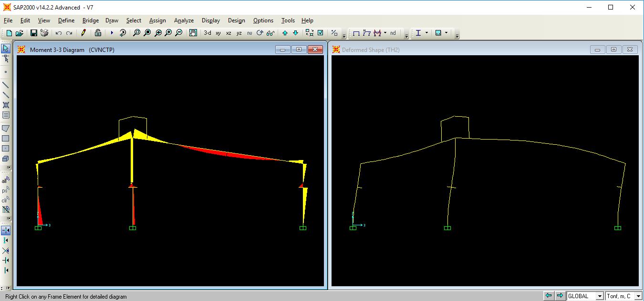644x301 pixels.
Task: Toggle the model lock padlock
Action: tap(98, 33)
